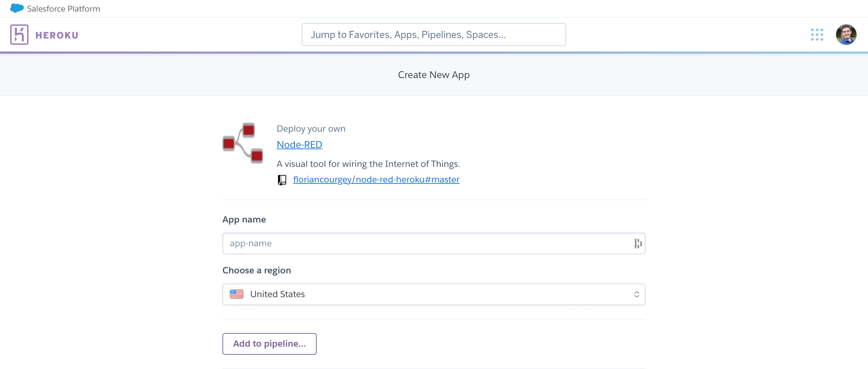868x369 pixels.
Task: Click the region selector up-down chevron arrows
Action: click(636, 294)
